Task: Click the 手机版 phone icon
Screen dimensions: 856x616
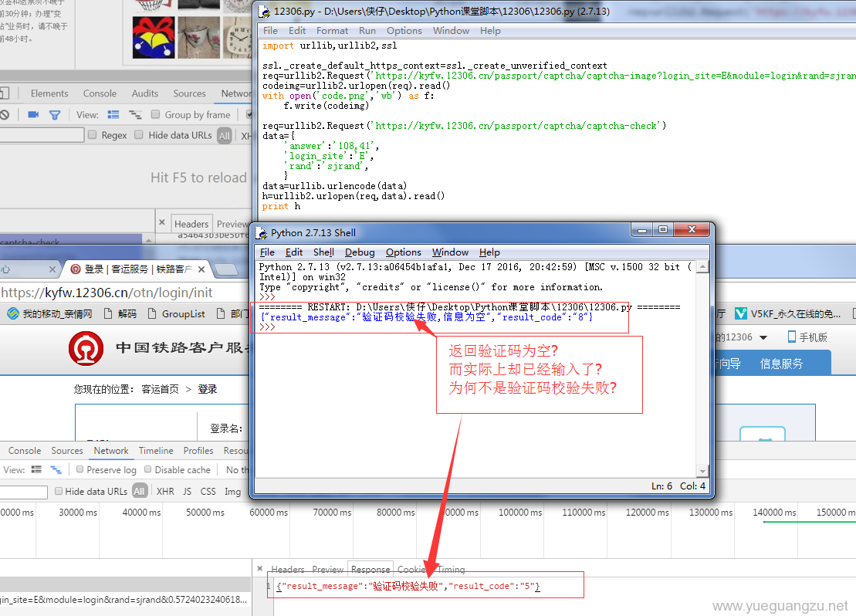Action: (x=792, y=337)
